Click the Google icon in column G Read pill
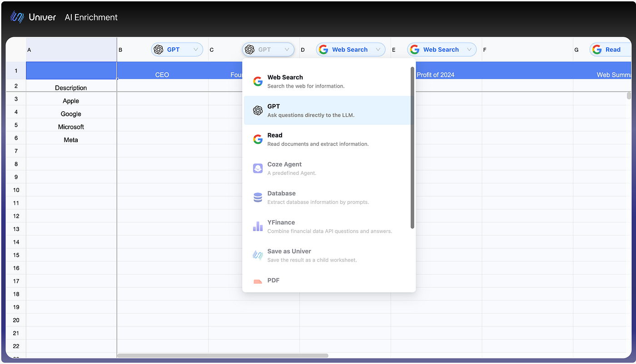The height and width of the screenshot is (364, 636). (x=597, y=49)
